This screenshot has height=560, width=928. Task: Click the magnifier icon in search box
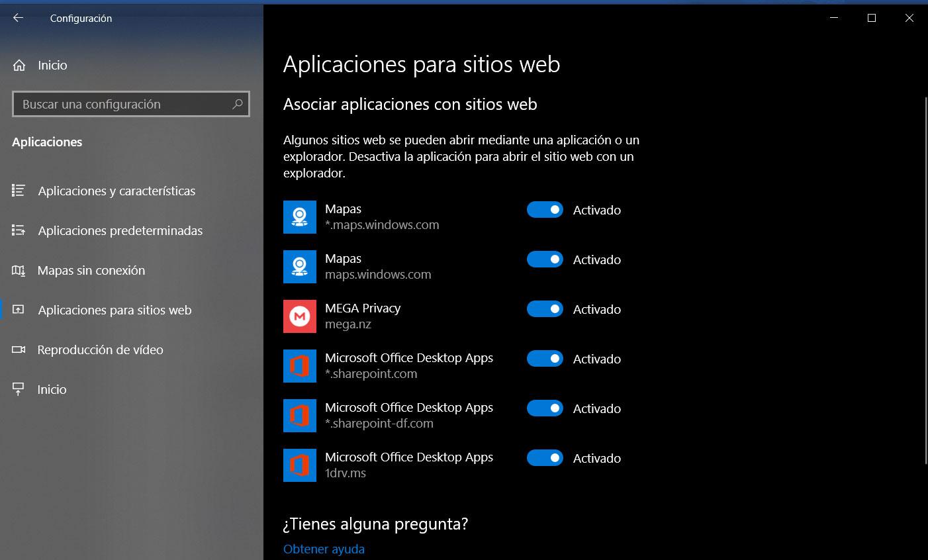point(238,104)
